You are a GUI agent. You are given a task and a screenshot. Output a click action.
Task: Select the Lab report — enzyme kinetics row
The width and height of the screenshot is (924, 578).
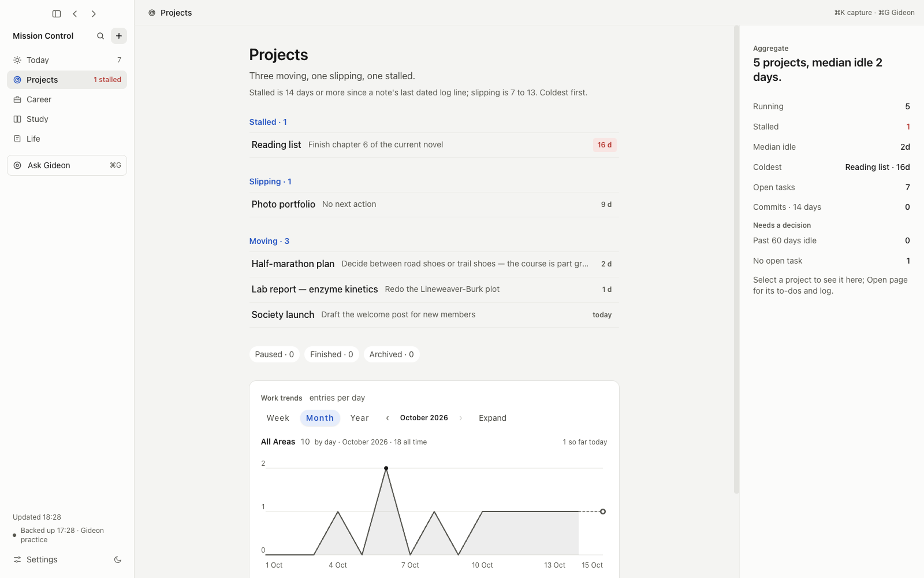(434, 289)
